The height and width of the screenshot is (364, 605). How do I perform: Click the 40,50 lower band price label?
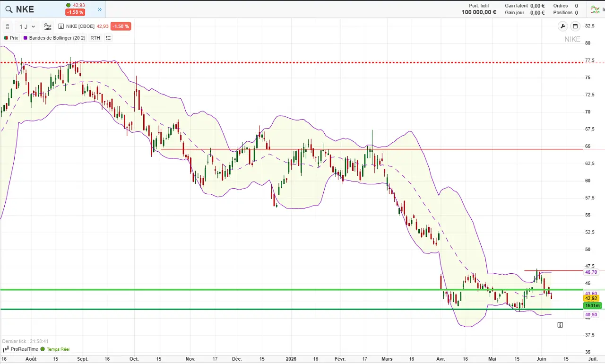click(x=591, y=314)
